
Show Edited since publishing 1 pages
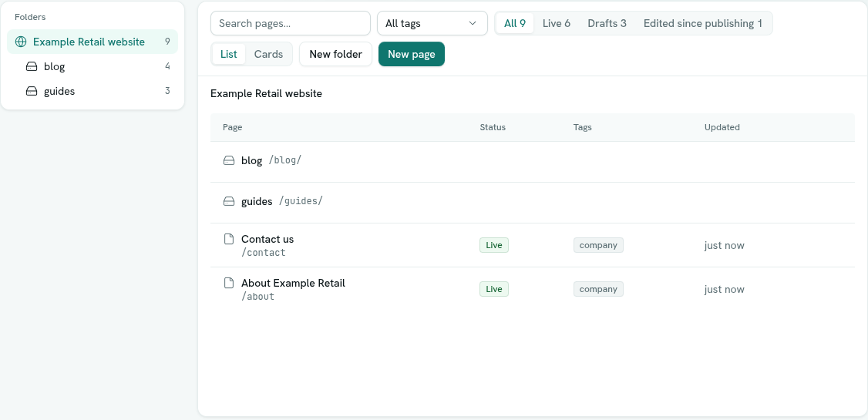click(x=702, y=23)
